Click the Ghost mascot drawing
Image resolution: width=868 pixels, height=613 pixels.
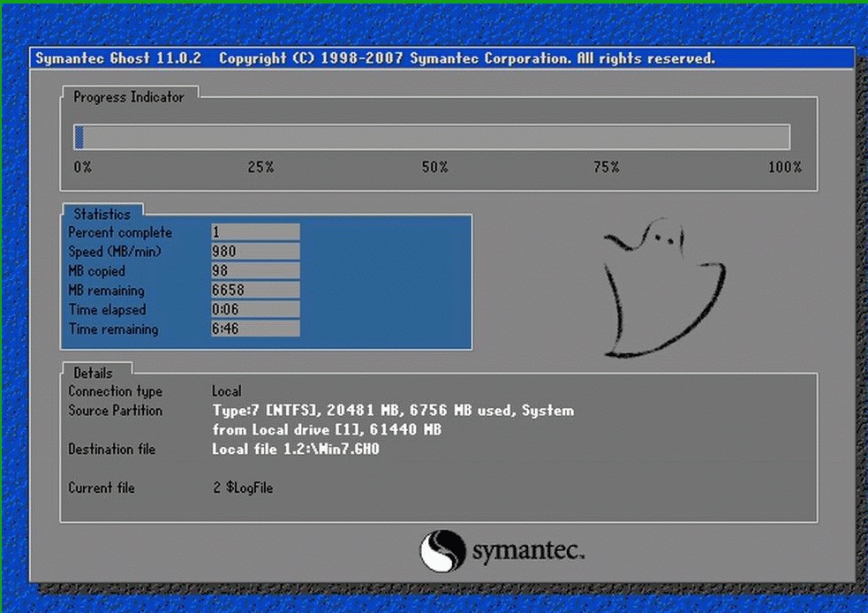pyautogui.click(x=660, y=290)
